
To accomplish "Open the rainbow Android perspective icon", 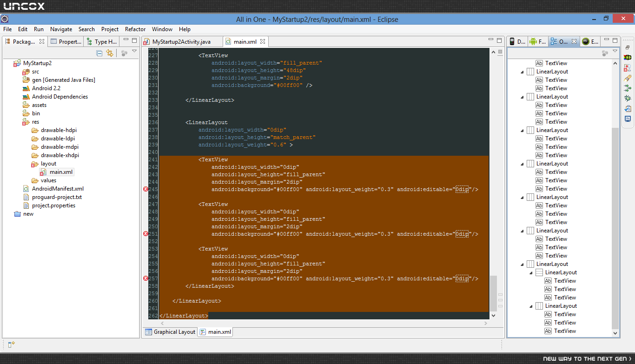I will click(x=628, y=57).
